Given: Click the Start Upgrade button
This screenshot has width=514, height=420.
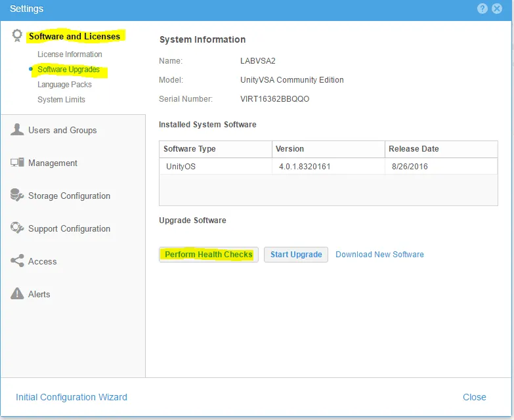Looking at the screenshot, I should click(x=296, y=255).
